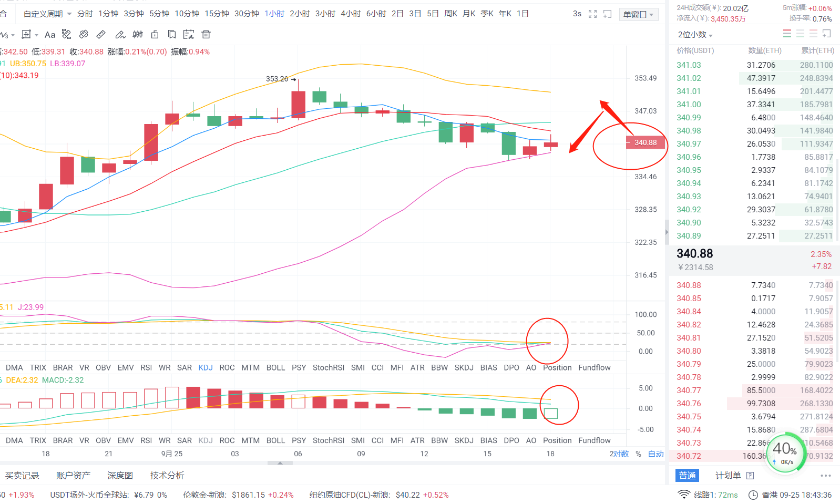The width and height of the screenshot is (840, 504).
Task: Click the WiFi line status icon
Action: click(683, 495)
